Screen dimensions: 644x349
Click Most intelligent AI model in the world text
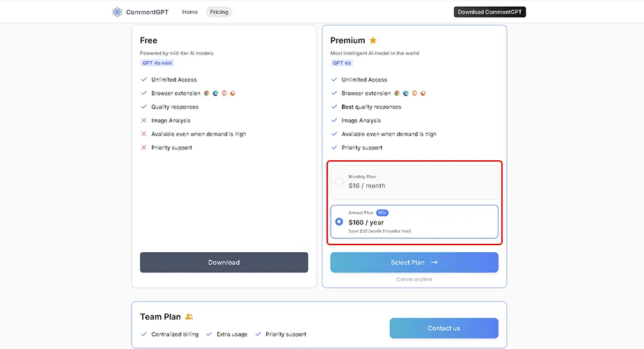pyautogui.click(x=375, y=53)
